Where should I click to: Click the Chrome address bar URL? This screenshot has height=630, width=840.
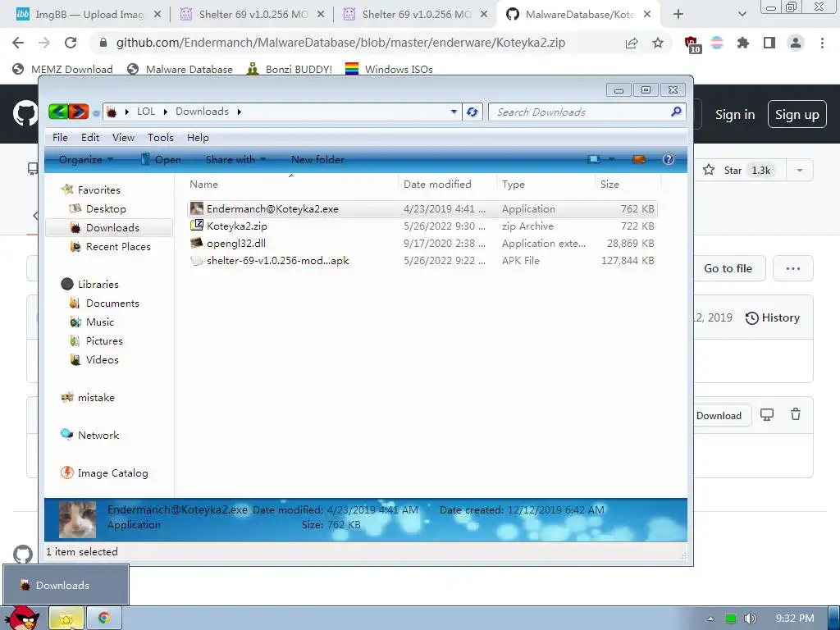[x=340, y=43]
